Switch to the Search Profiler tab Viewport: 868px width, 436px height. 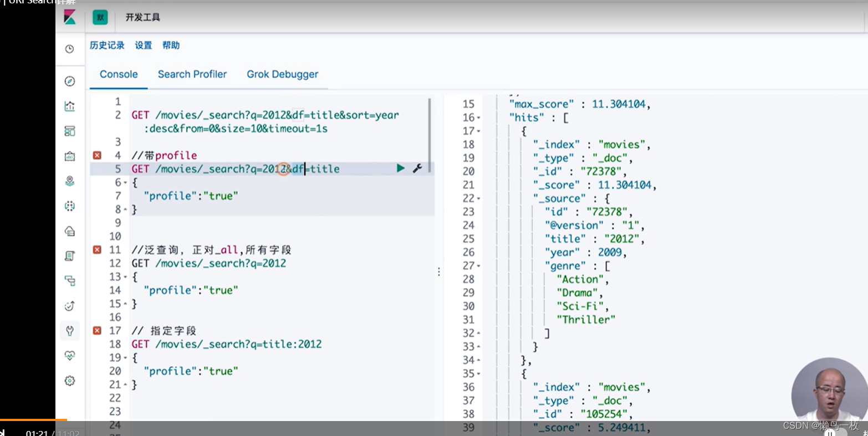click(192, 74)
